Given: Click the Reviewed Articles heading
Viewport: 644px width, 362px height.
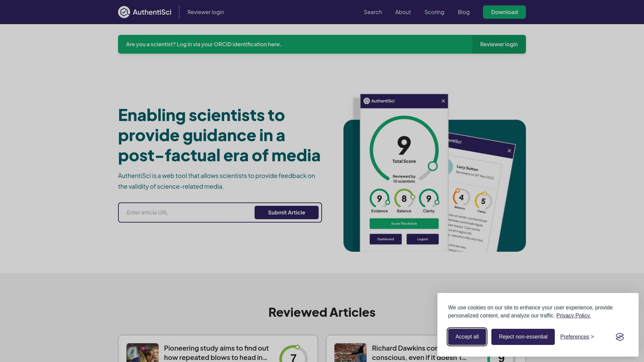Looking at the screenshot, I should pos(322,312).
